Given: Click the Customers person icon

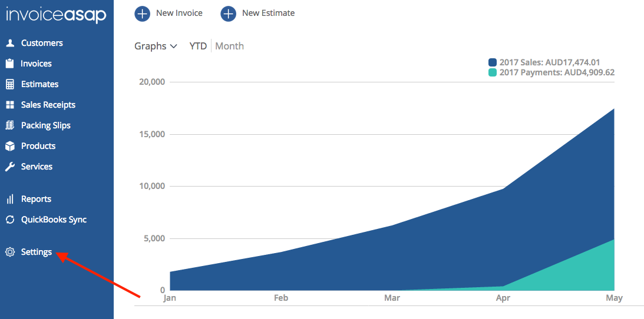Looking at the screenshot, I should pos(9,43).
